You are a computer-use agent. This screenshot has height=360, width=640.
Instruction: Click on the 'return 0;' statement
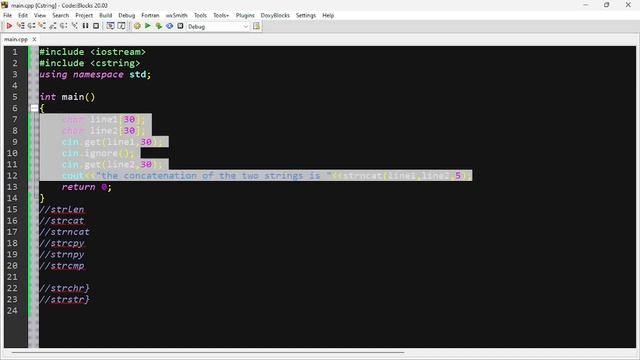click(x=87, y=187)
